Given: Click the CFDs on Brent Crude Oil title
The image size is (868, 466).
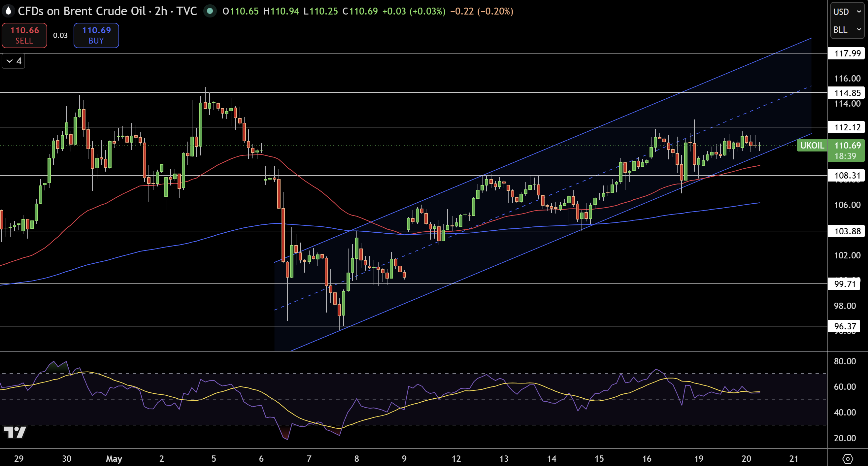Looking at the screenshot, I should (x=82, y=11).
